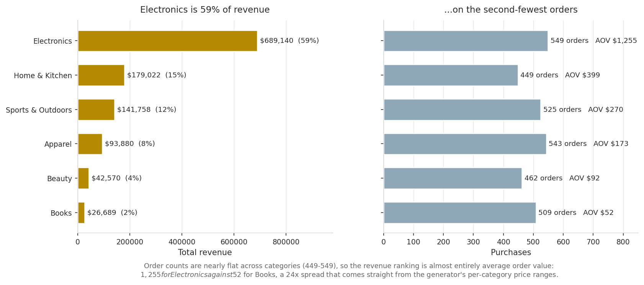Click the '100' purchases axis tick

click(414, 242)
